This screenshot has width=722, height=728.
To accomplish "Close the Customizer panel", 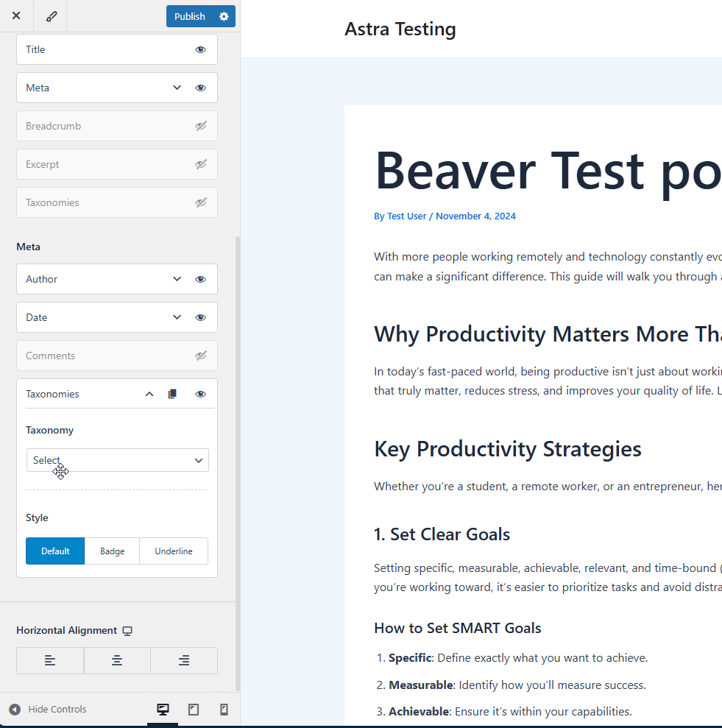I will (x=16, y=16).
